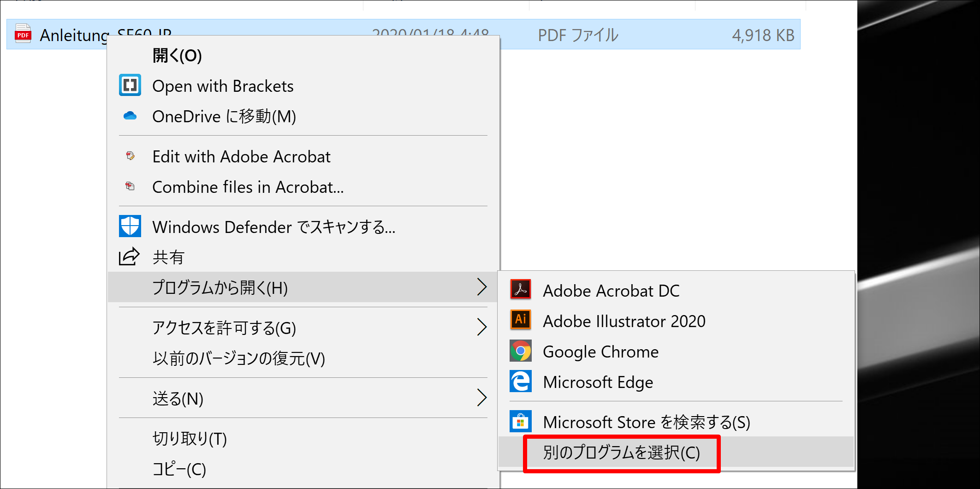Screen dimensions: 980x489
Task: Click the Adobe Illustrator Ai icon
Action: click(521, 320)
